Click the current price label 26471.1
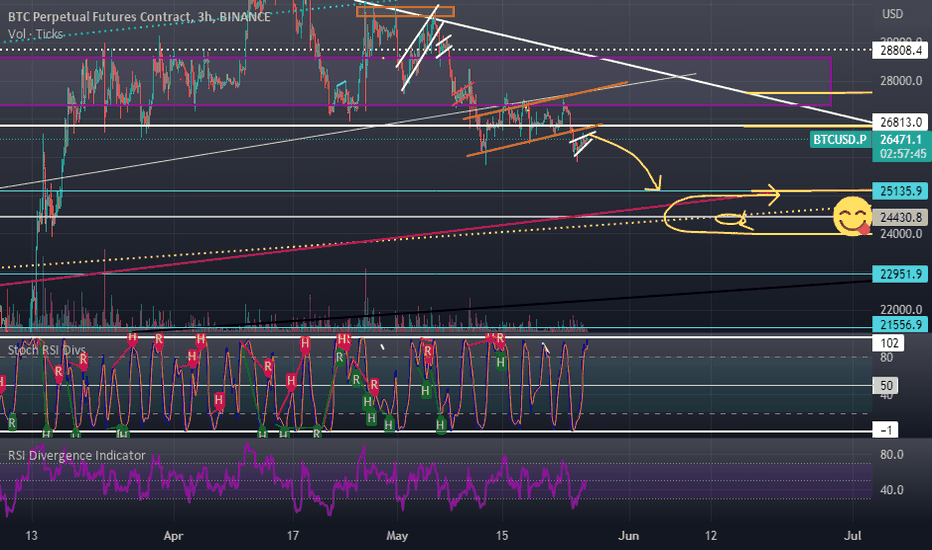Image resolution: width=932 pixels, height=550 pixels. [x=901, y=140]
